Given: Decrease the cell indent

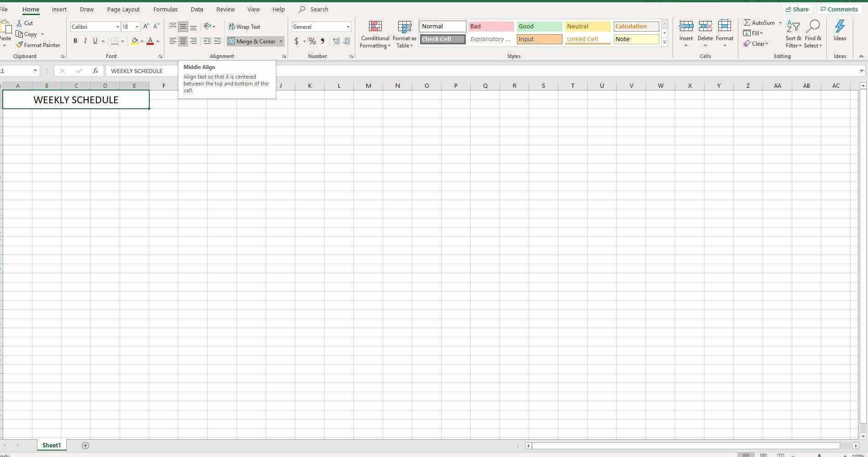Looking at the screenshot, I should [x=207, y=41].
